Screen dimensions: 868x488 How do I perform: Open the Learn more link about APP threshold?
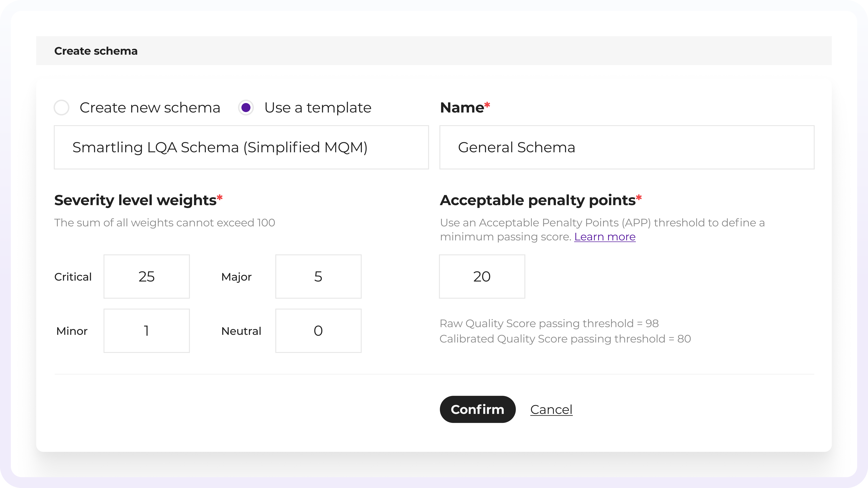tap(605, 237)
